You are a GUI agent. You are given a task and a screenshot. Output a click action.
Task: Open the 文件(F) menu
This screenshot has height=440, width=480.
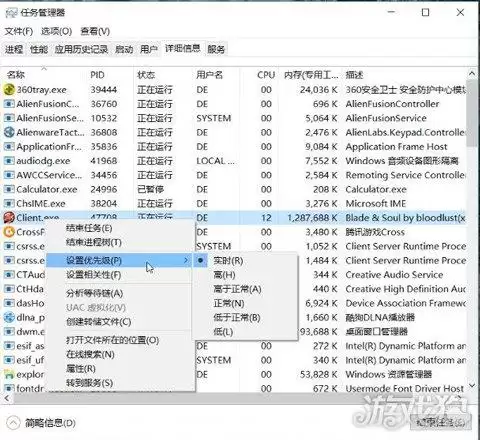coord(19,31)
